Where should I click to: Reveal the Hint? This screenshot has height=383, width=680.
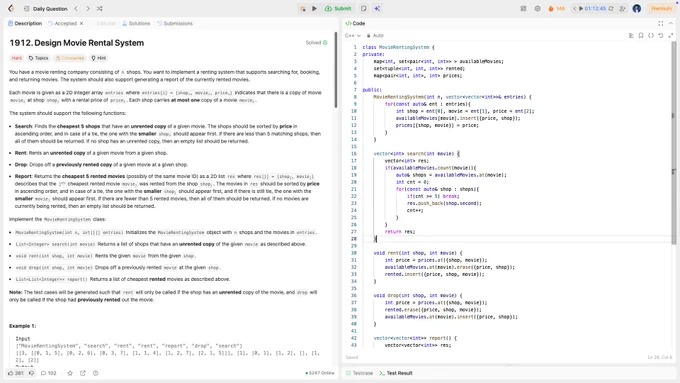coord(98,58)
